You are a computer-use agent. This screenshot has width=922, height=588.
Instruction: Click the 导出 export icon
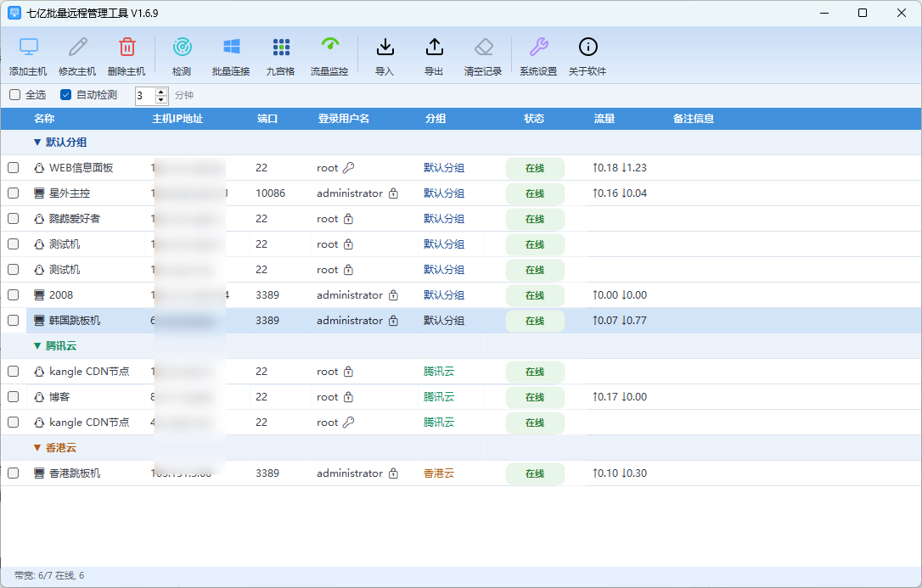(x=434, y=47)
